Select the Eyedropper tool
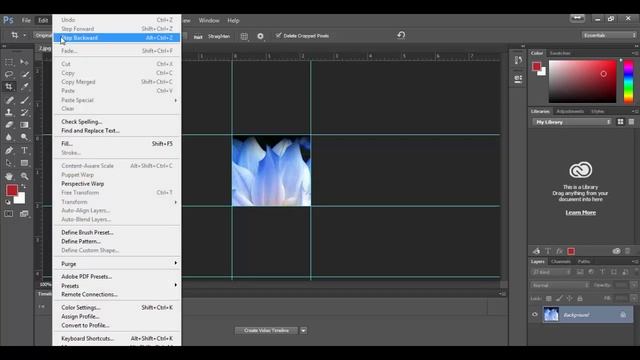Image resolution: width=640 pixels, height=360 pixels. point(24,87)
